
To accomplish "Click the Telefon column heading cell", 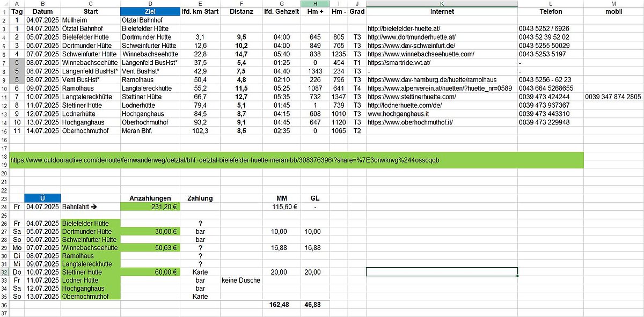I will click(551, 11).
